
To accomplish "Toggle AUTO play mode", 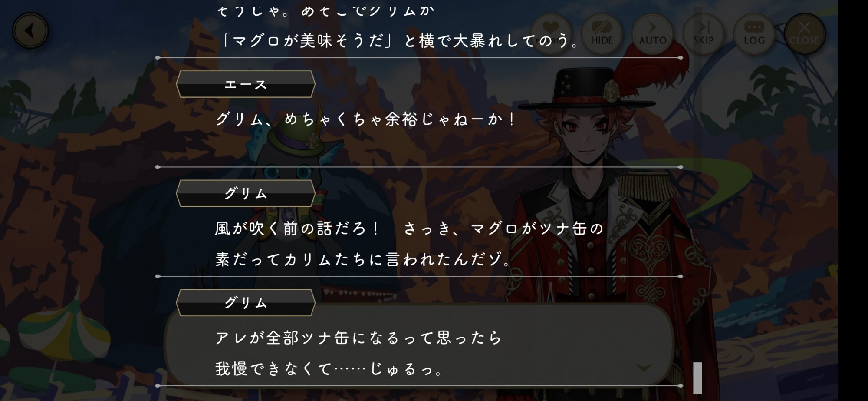I will coord(652,33).
